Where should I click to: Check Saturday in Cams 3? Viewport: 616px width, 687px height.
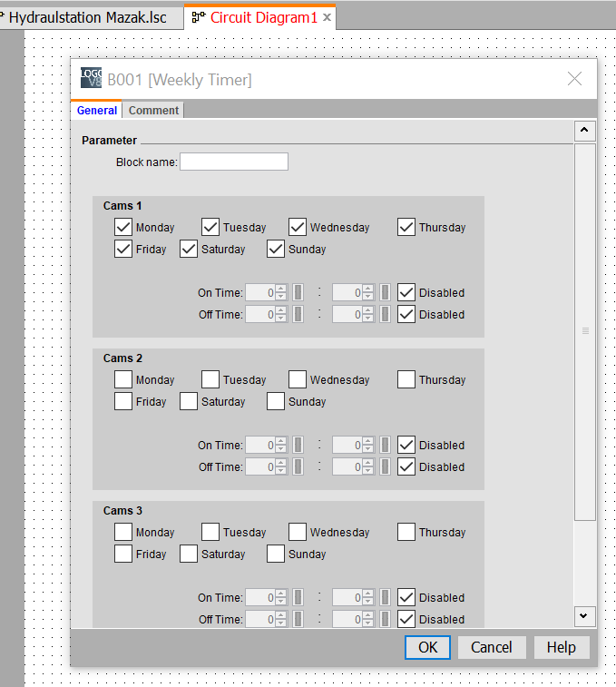189,554
